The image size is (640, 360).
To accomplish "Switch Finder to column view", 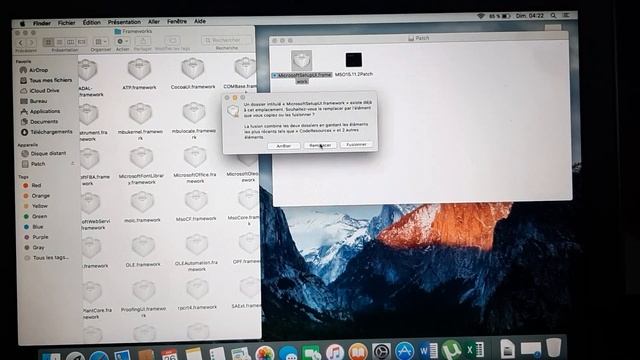I will (x=71, y=42).
